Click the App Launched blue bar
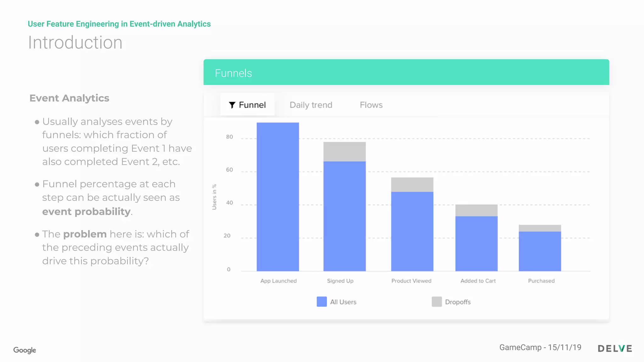The height and width of the screenshot is (362, 644). [278, 197]
